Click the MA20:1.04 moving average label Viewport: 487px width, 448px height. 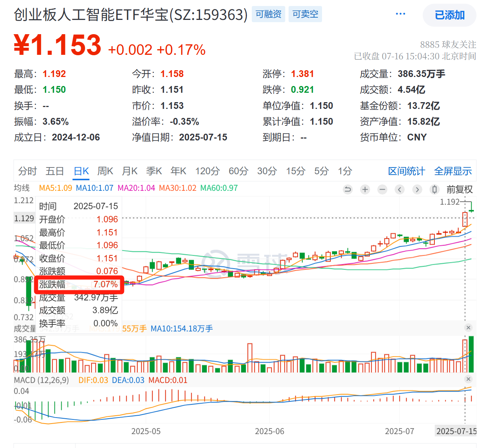[x=136, y=188]
